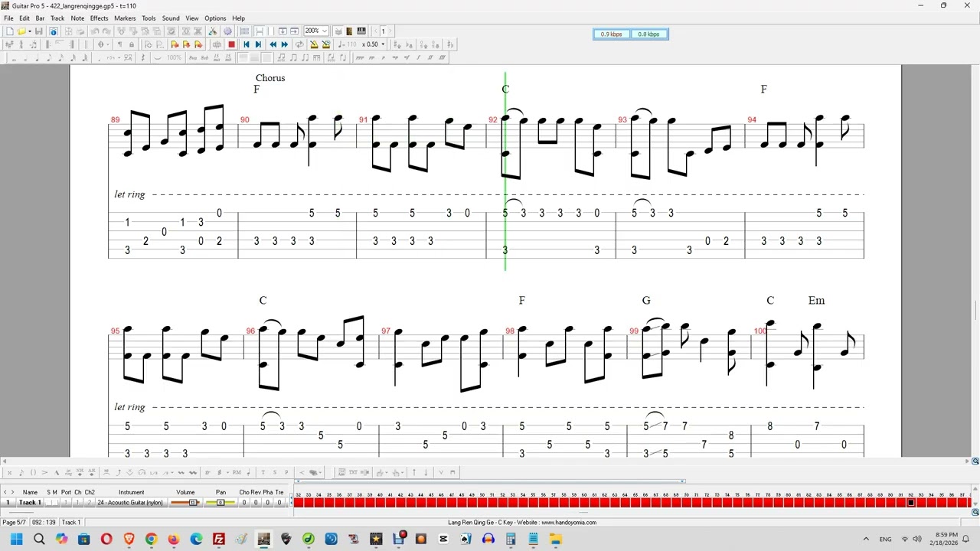The height and width of the screenshot is (551, 980).
Task: Open the Tools menu
Action: pos(149,18)
